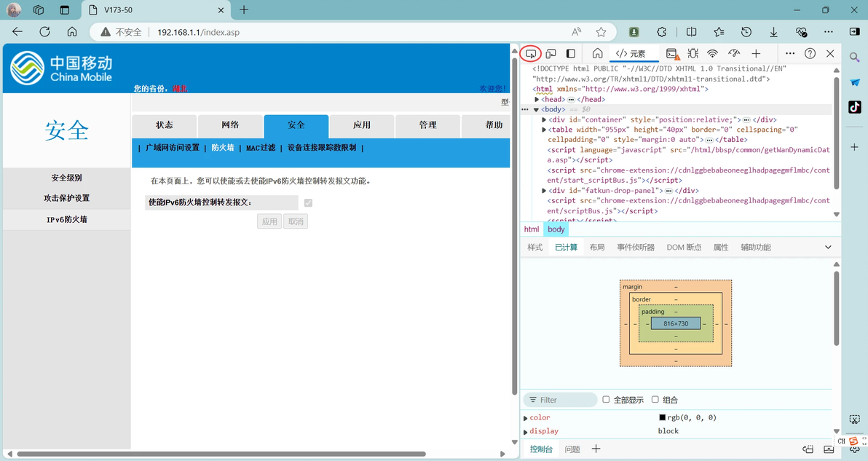The width and height of the screenshot is (868, 461).
Task: Activate the inspect element picker tool
Action: [x=530, y=54]
